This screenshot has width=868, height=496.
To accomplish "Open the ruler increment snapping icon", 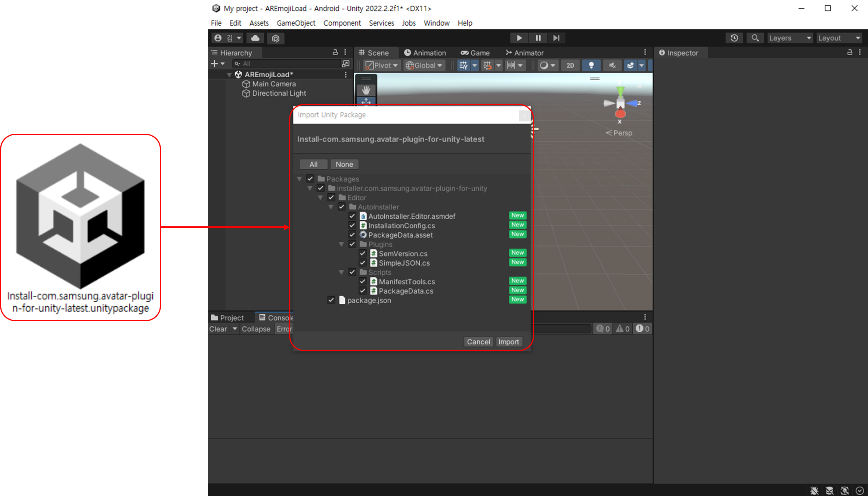I will 511,65.
